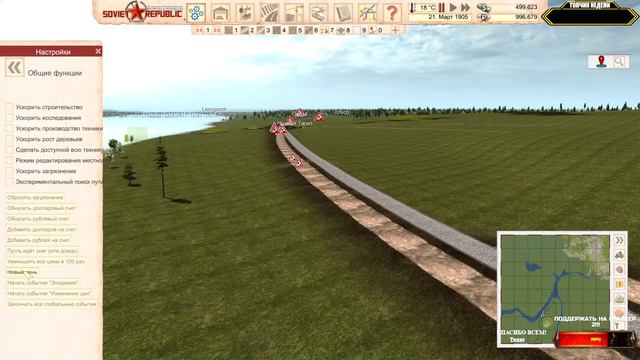
Task: Click the magnifier search icon top right
Action: [x=619, y=62]
